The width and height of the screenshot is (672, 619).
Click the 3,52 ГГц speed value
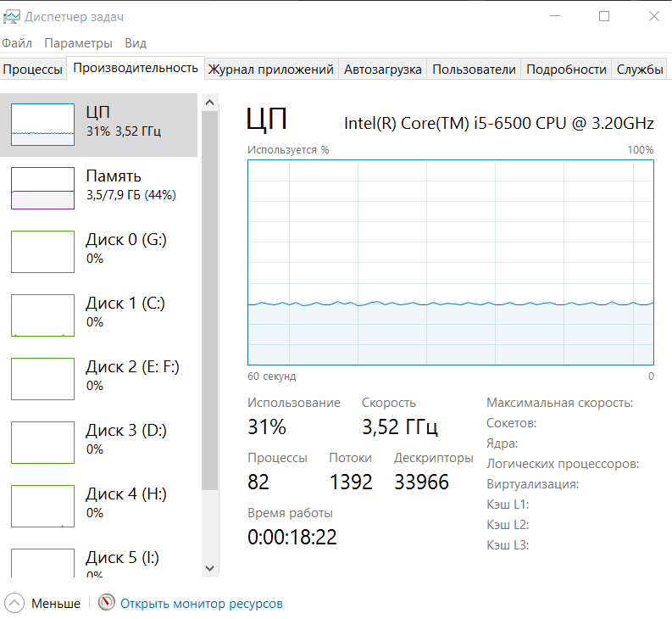pyautogui.click(x=400, y=427)
